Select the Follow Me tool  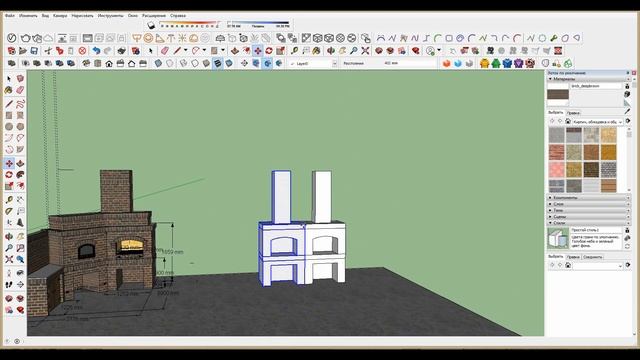tap(20, 175)
